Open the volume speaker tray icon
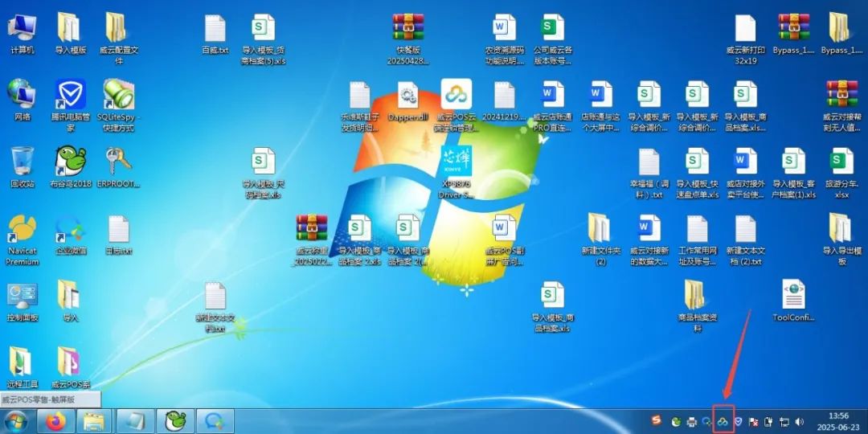 800,423
